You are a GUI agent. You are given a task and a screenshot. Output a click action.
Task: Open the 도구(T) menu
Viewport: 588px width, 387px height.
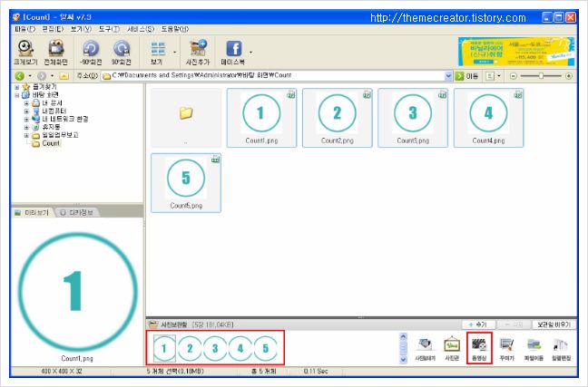[x=109, y=29]
